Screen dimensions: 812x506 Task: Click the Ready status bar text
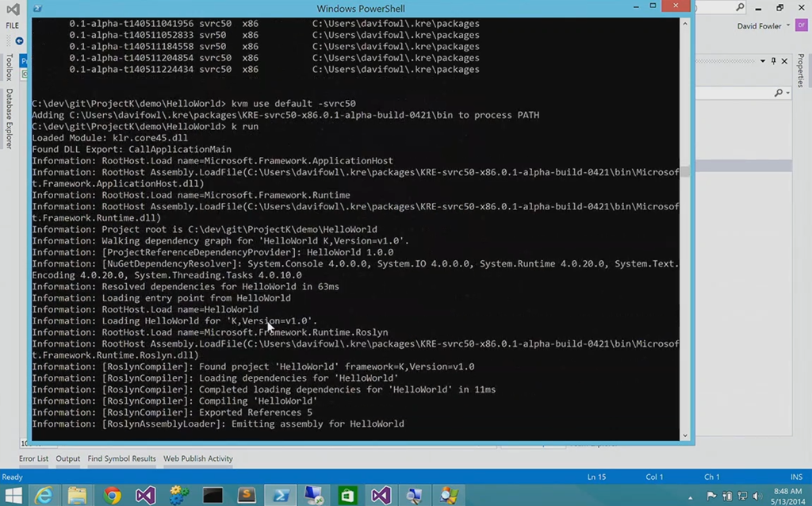click(13, 477)
